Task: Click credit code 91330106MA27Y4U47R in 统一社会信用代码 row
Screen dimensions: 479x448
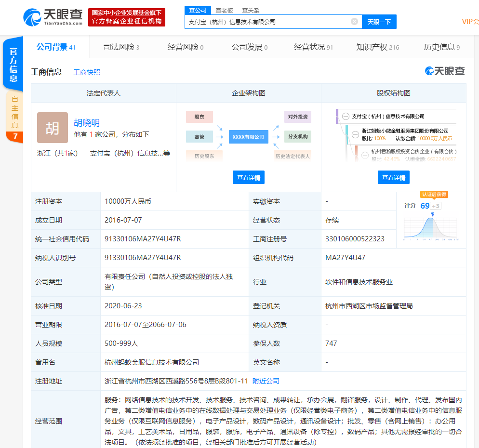Action: (x=143, y=239)
